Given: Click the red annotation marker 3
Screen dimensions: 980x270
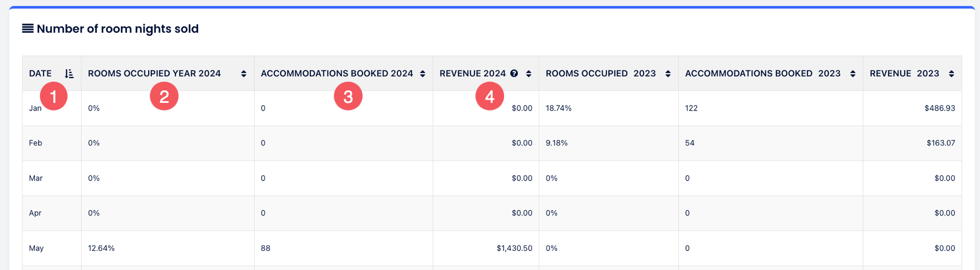Looking at the screenshot, I should tap(348, 96).
